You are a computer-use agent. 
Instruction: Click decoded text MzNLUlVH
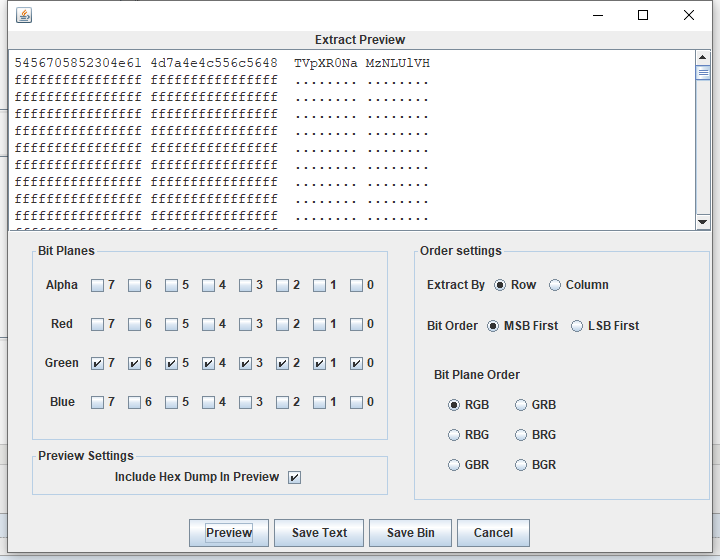tap(398, 63)
